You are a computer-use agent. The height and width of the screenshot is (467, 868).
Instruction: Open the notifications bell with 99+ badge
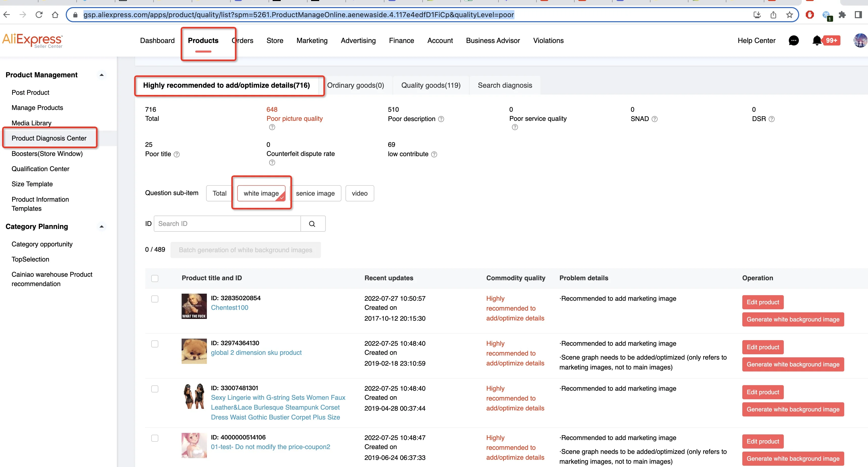(x=817, y=41)
